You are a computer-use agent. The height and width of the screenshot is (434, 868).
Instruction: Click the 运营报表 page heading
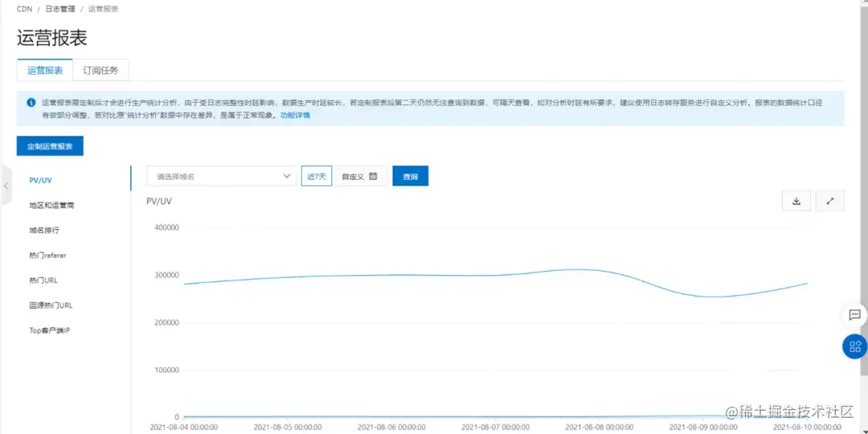52,38
